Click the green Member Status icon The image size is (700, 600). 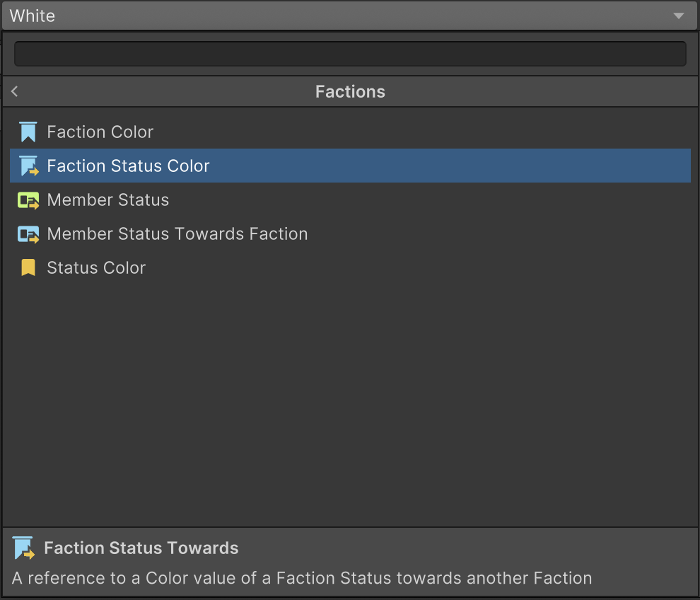(28, 200)
